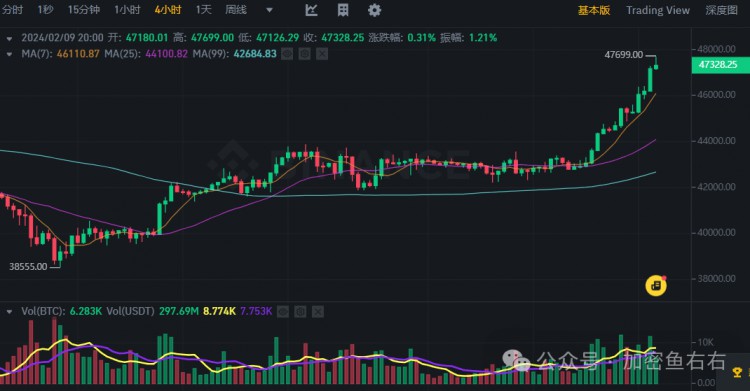The image size is (750, 391).
Task: Select the 1天 interval
Action: [204, 10]
